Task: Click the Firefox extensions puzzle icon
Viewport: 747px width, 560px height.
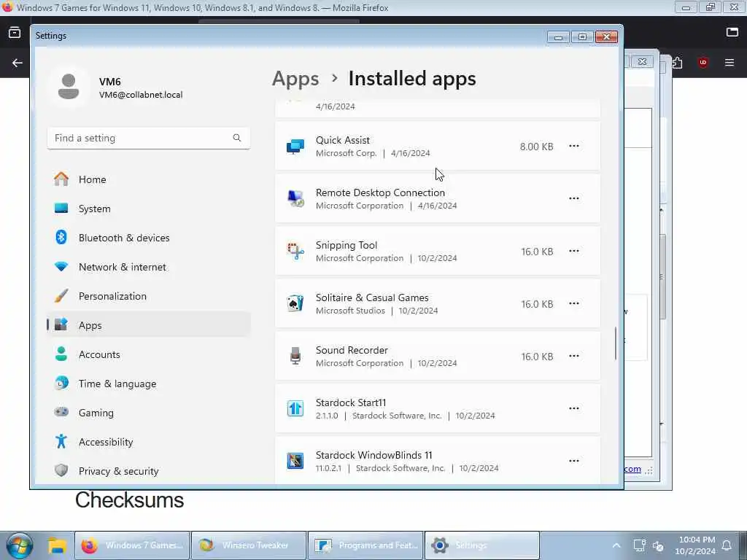Action: click(678, 63)
